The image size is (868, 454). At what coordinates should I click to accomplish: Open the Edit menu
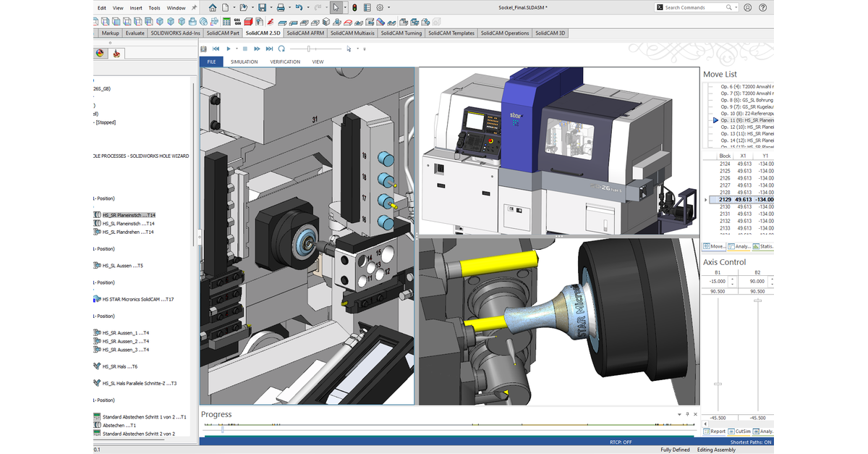coord(102,7)
